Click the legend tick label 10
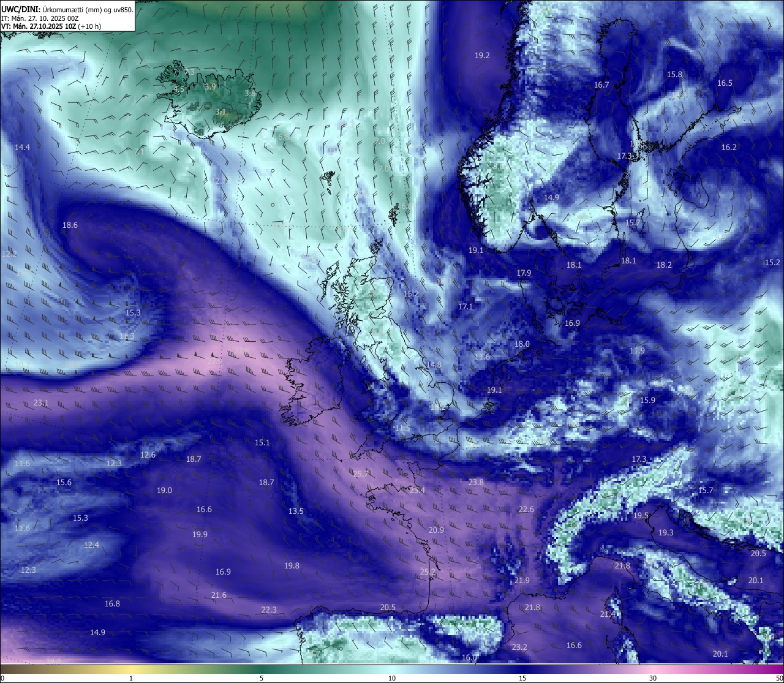This screenshot has width=784, height=683. [392, 678]
